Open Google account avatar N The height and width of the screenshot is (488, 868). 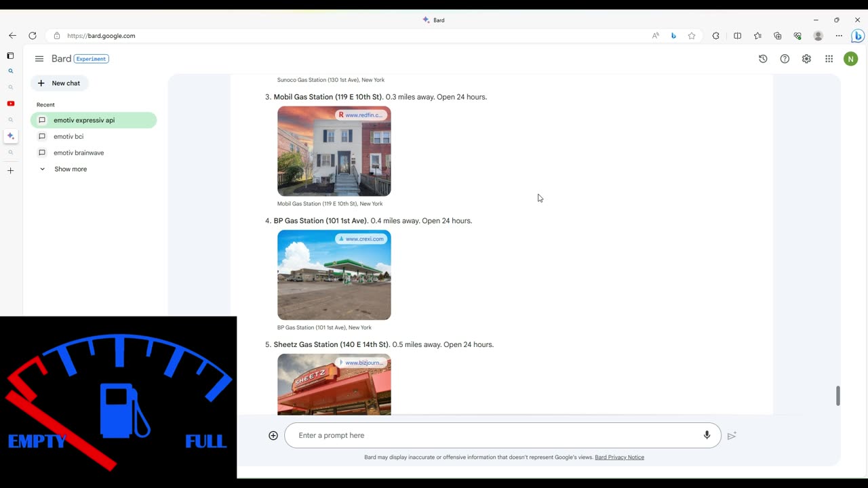(850, 59)
